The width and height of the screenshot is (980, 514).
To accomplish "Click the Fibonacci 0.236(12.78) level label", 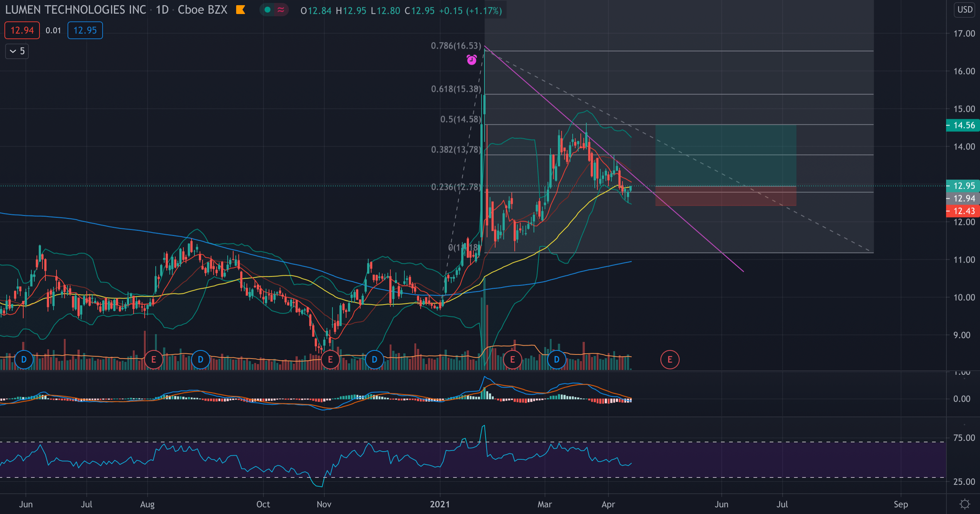I will 456,186.
